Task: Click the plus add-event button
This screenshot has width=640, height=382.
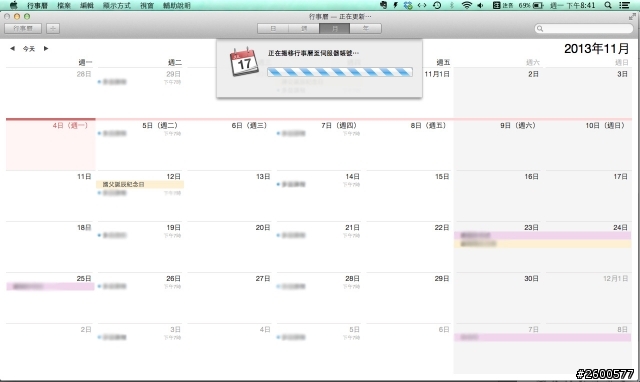Action: pos(53,28)
